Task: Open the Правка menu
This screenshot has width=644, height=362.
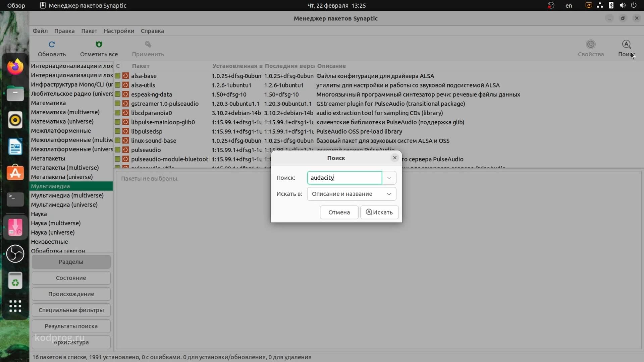Action: (x=64, y=31)
